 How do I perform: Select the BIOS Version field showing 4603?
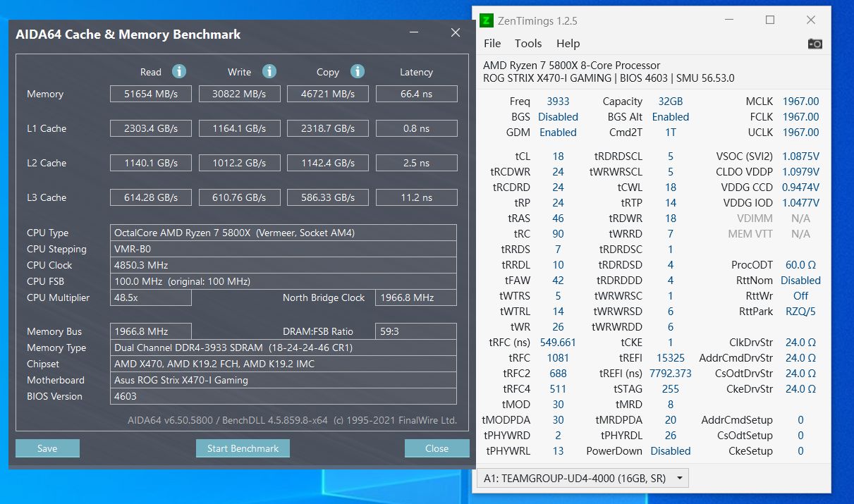pyautogui.click(x=285, y=396)
